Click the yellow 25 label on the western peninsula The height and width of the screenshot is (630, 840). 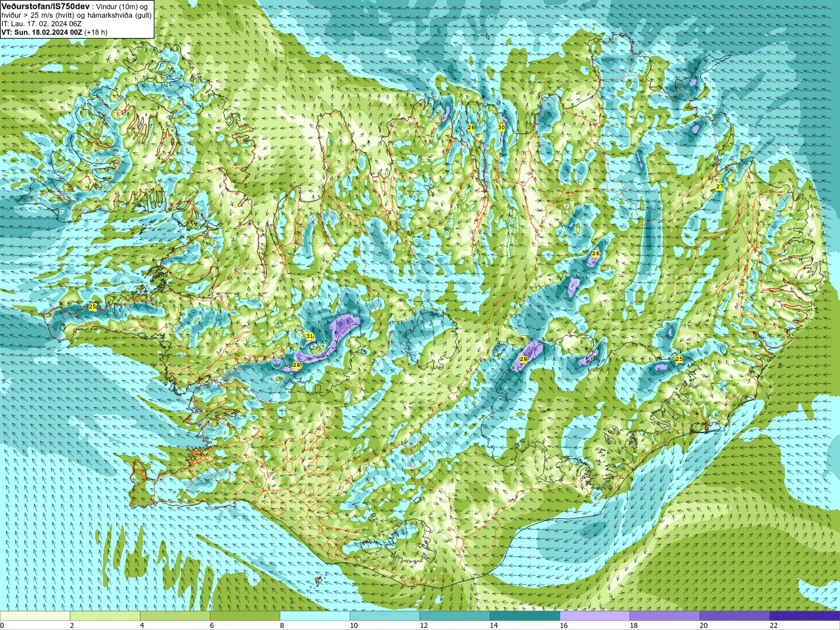(x=93, y=306)
